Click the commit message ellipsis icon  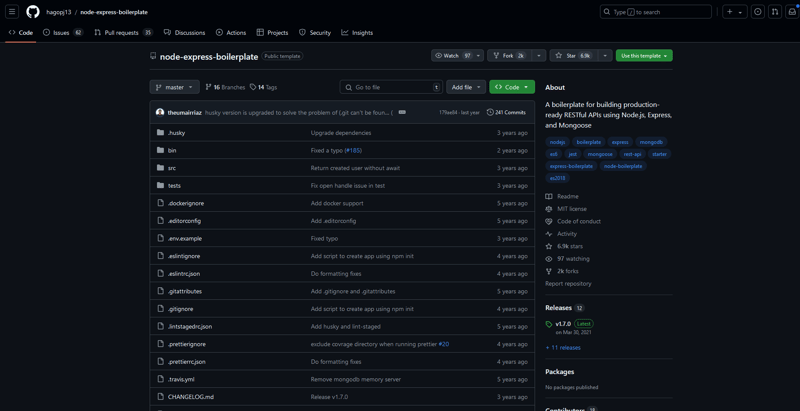click(402, 112)
